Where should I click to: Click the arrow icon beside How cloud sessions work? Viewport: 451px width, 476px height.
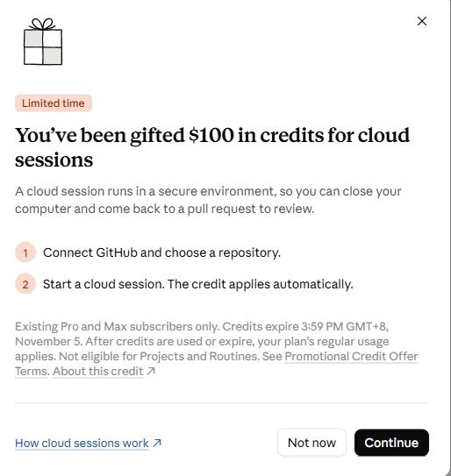click(x=157, y=443)
